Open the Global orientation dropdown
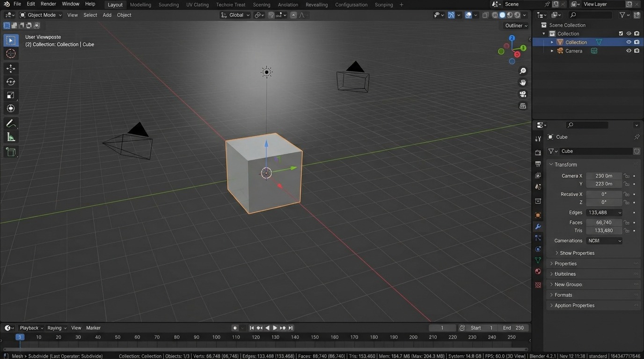Viewport: 644px width, 359px height. pos(235,15)
